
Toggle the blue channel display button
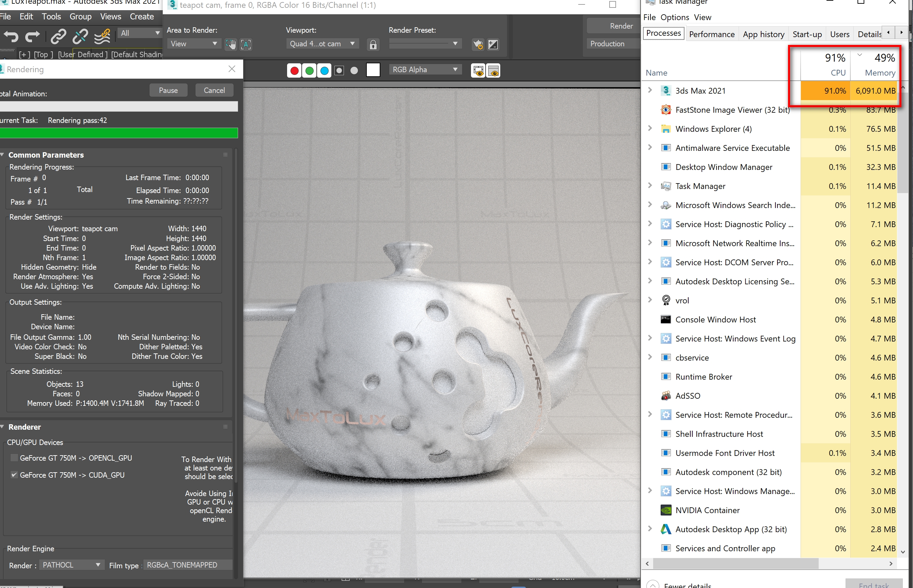324,70
